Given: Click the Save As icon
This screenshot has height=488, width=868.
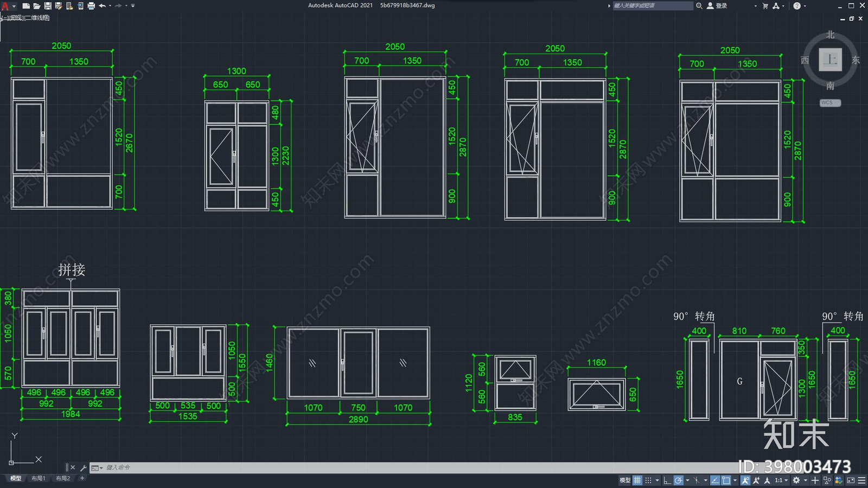Looking at the screenshot, I should pyautogui.click(x=59, y=6).
